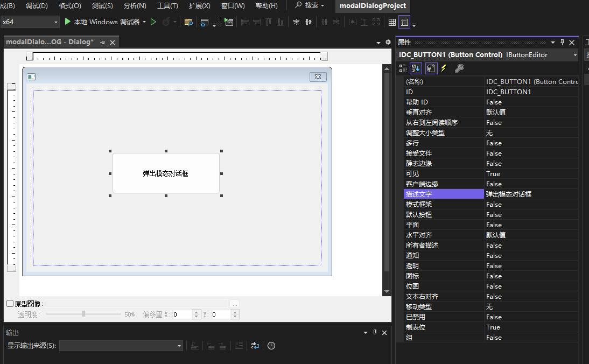
Task: Toggle the 原型图像 checkbox
Action: tap(9, 303)
